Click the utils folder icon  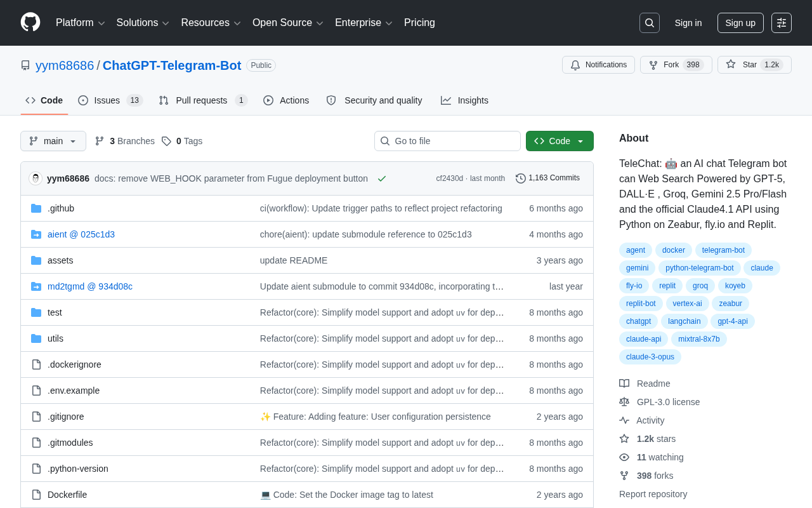[x=36, y=338]
